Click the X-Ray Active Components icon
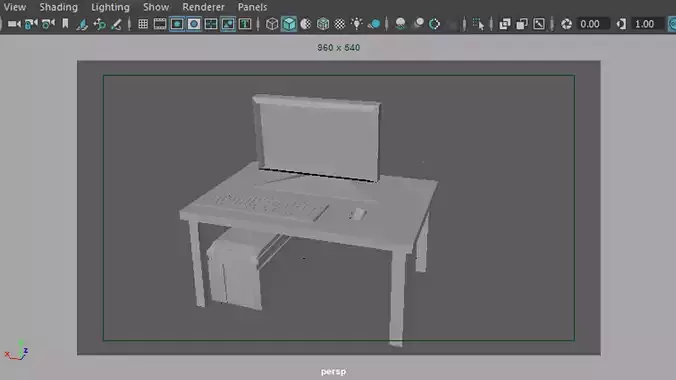This screenshot has width=676, height=380. [522, 24]
